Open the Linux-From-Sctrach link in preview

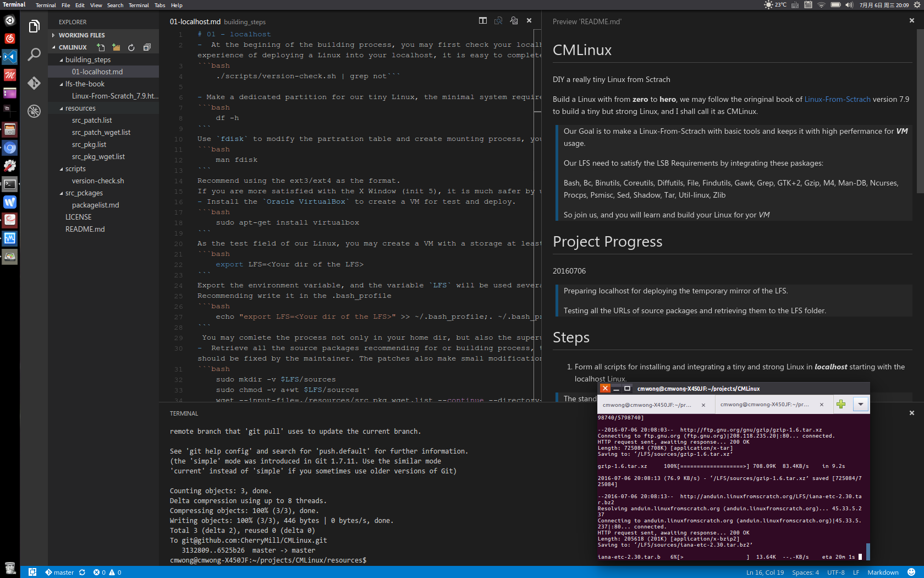[x=837, y=99]
